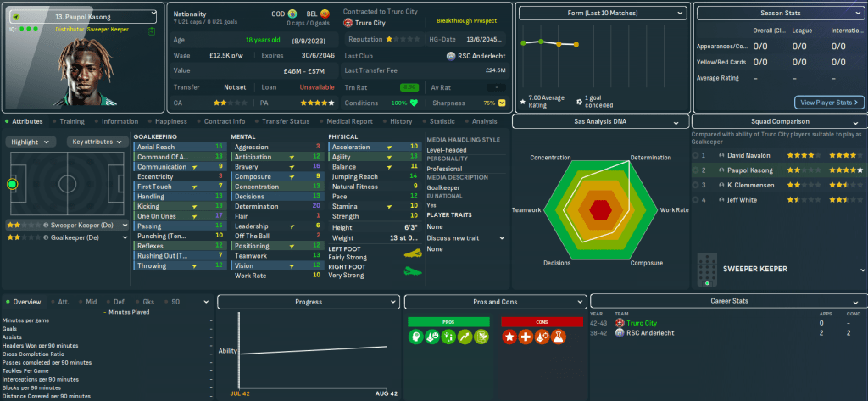Click the Form graph's latest match point
Image resolution: width=868 pixels, height=401 pixels.
(576, 44)
